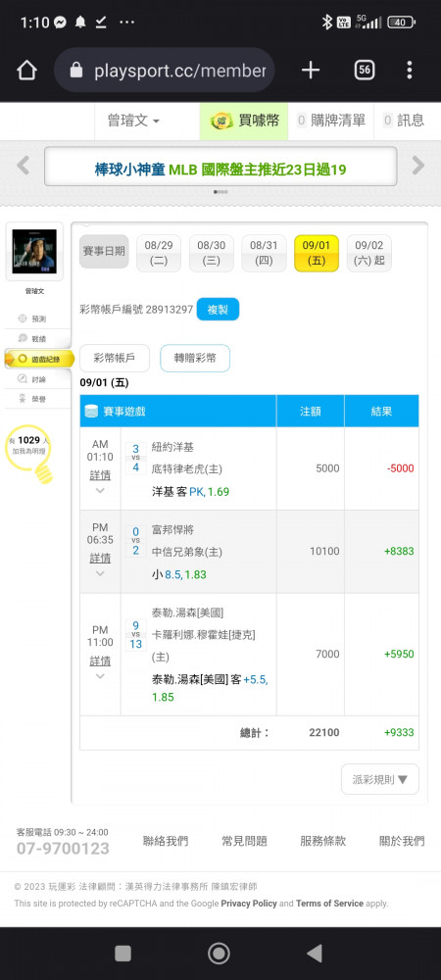Viewport: 441px width, 980px height.
Task: Open the 曾瑋文 user dropdown
Action: pos(135,121)
